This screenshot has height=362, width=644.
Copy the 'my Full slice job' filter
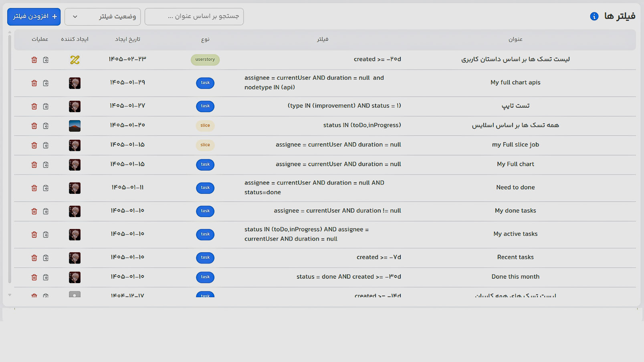[46, 145]
